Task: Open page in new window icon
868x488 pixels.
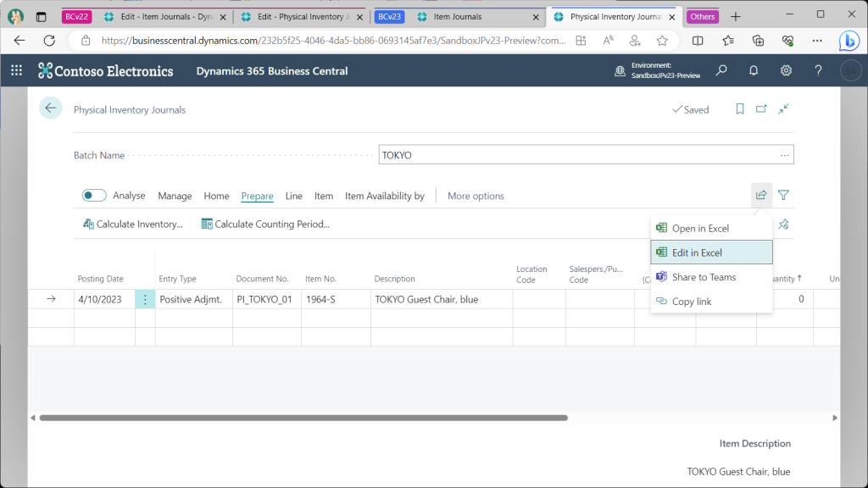Action: click(762, 109)
